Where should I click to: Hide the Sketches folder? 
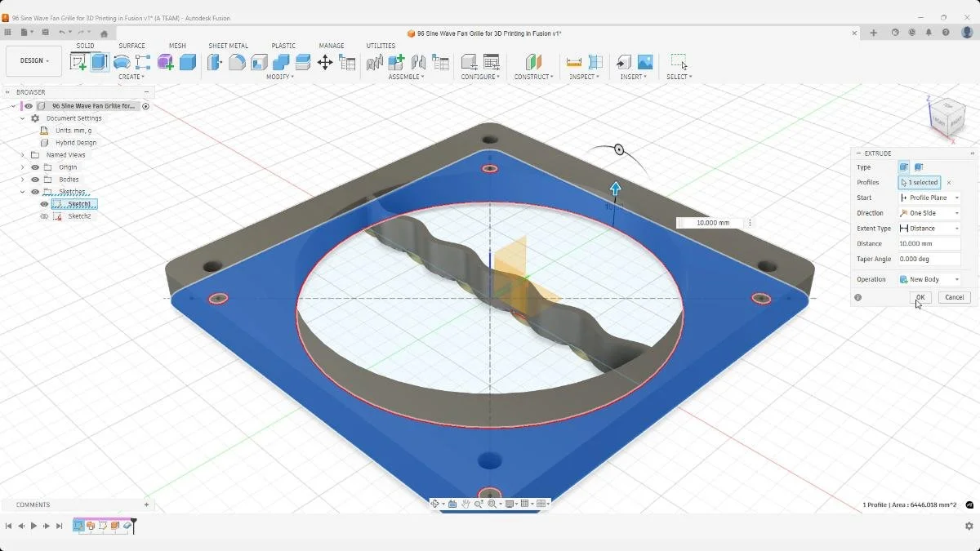point(35,192)
